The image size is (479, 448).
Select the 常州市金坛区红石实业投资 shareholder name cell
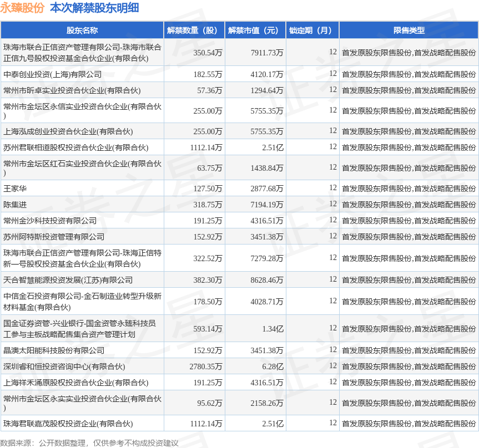point(82,168)
